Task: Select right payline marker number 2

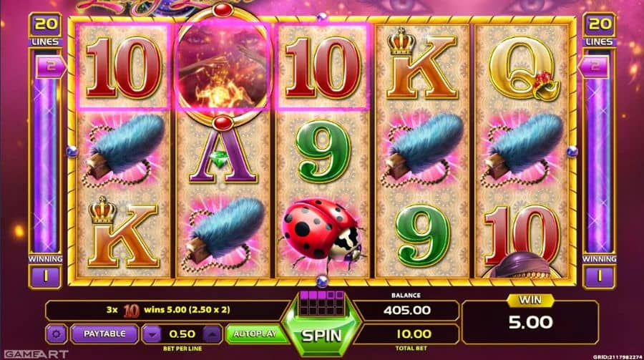Action: [x=593, y=67]
